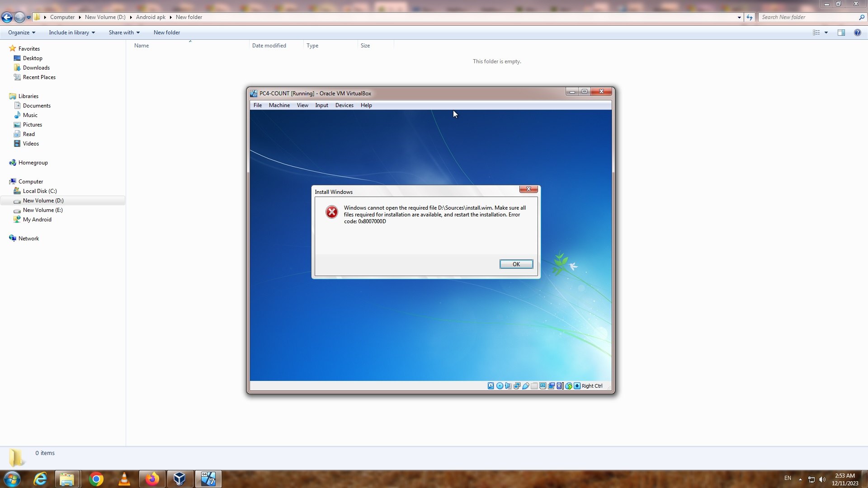Click the optical disk icon in VirtualBox status bar
Screen dimensions: 868x488
[500, 386]
